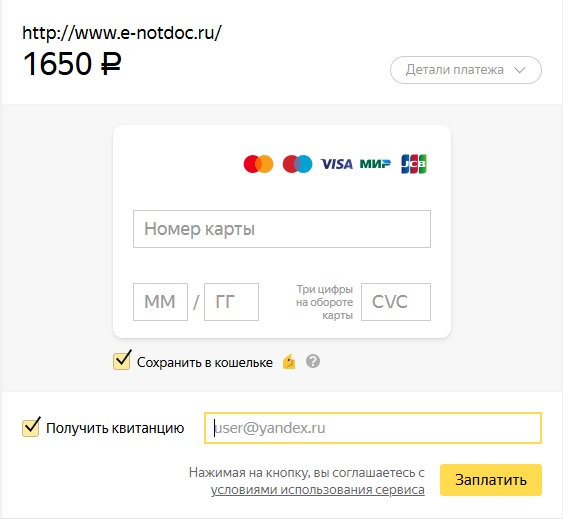Screen dimensions: 563x519
Task: Click the Сохранить в кошельке label text
Action: 205,362
